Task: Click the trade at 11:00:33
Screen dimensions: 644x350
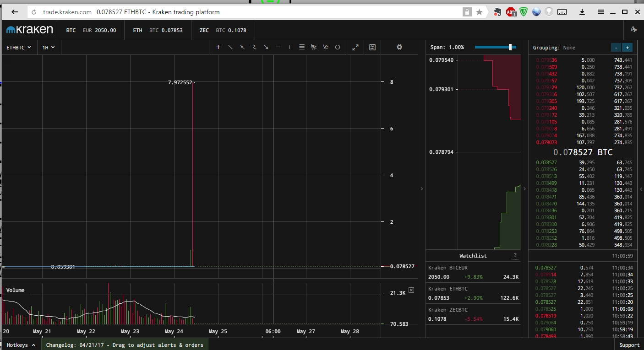Action: 584,281
